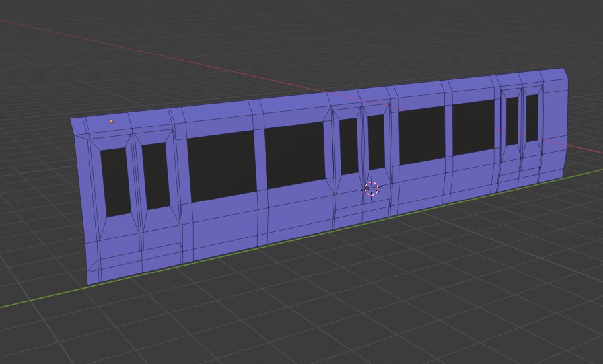Select the leftmost door window opening
The image size is (603, 364).
[x=116, y=182]
